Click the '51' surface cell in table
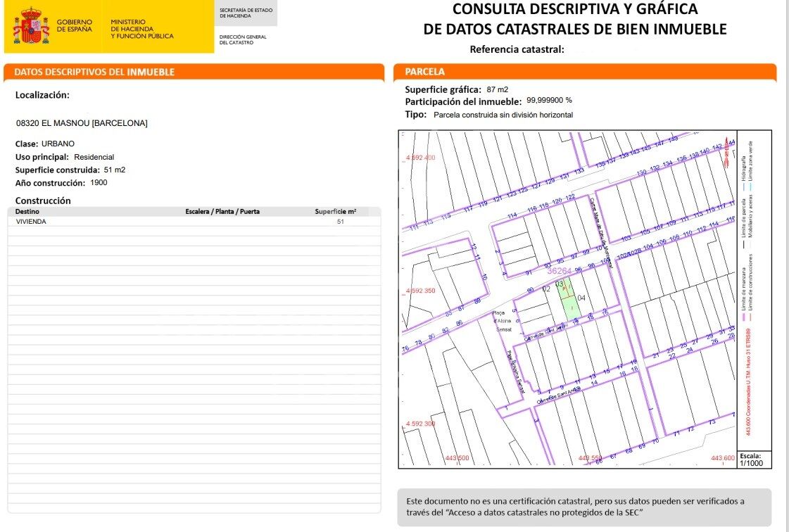 click(x=341, y=222)
